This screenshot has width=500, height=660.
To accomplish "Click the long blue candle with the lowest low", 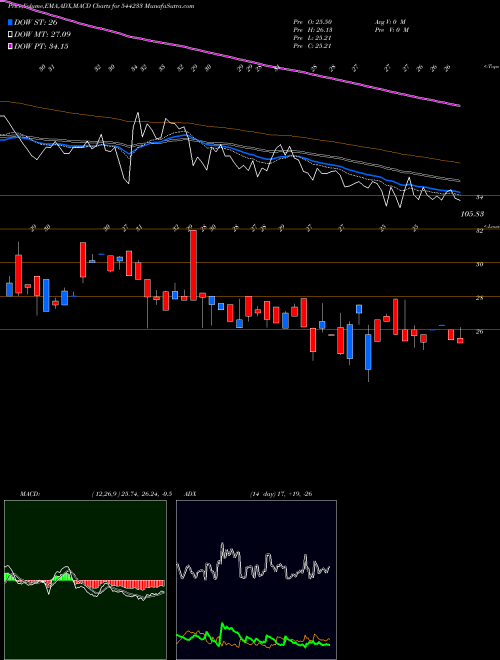I will [x=368, y=352].
